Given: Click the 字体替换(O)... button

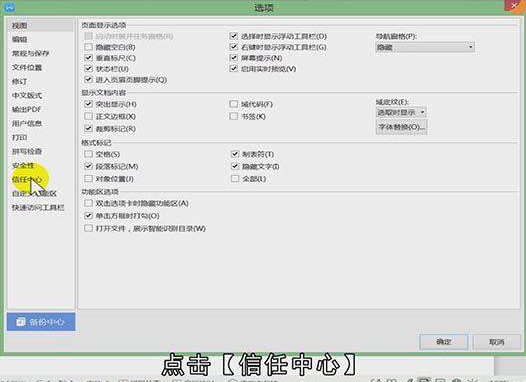Looking at the screenshot, I should click(402, 127).
